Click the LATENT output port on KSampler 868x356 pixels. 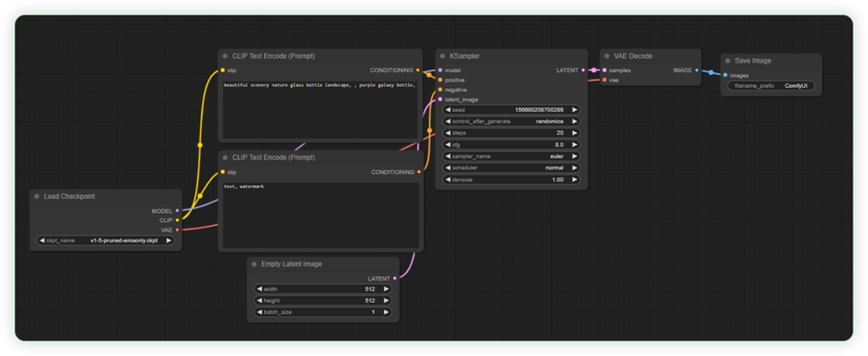pos(583,69)
